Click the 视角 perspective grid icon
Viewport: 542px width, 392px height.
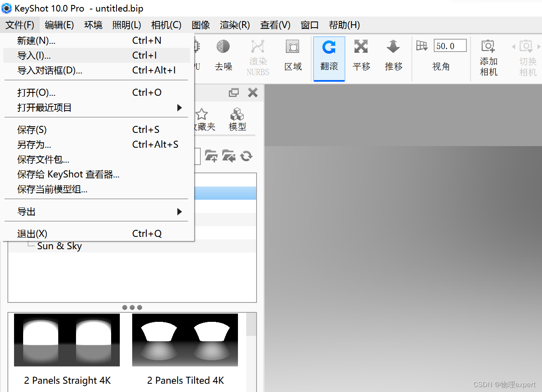click(422, 46)
